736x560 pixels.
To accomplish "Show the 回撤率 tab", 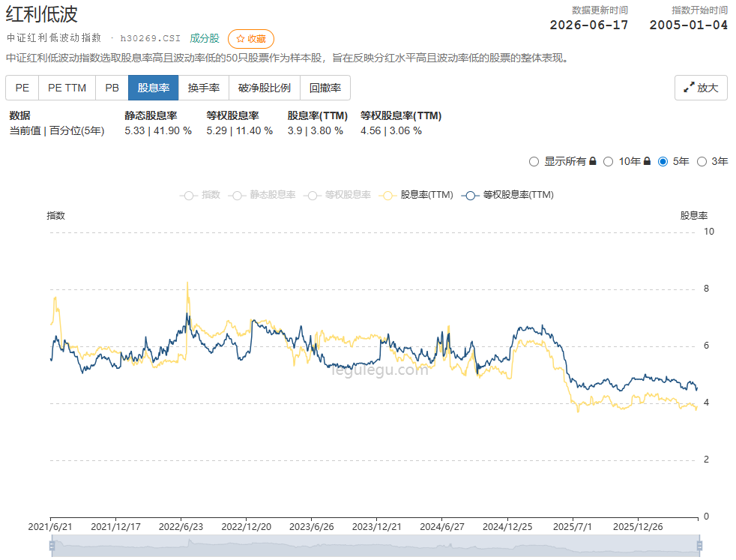I will point(325,88).
